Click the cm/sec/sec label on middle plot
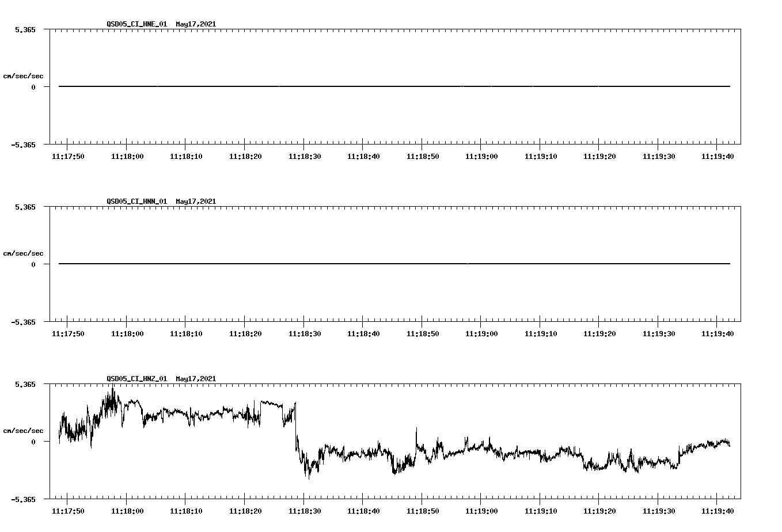The image size is (782, 532). [24, 253]
